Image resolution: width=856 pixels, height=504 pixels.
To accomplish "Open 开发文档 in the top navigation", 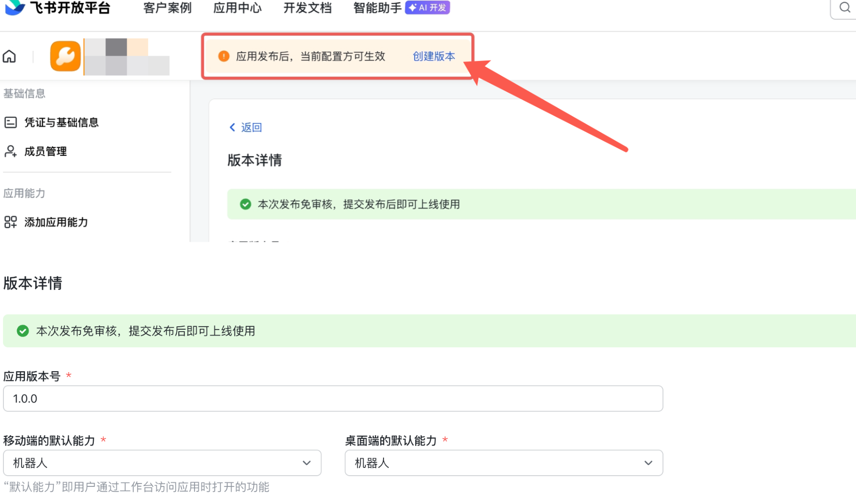I will pos(308,8).
